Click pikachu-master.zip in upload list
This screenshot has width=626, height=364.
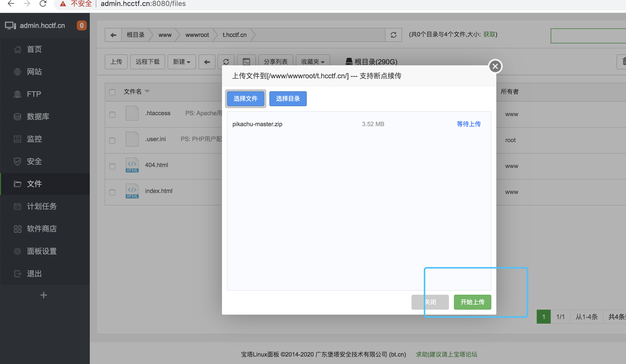257,124
